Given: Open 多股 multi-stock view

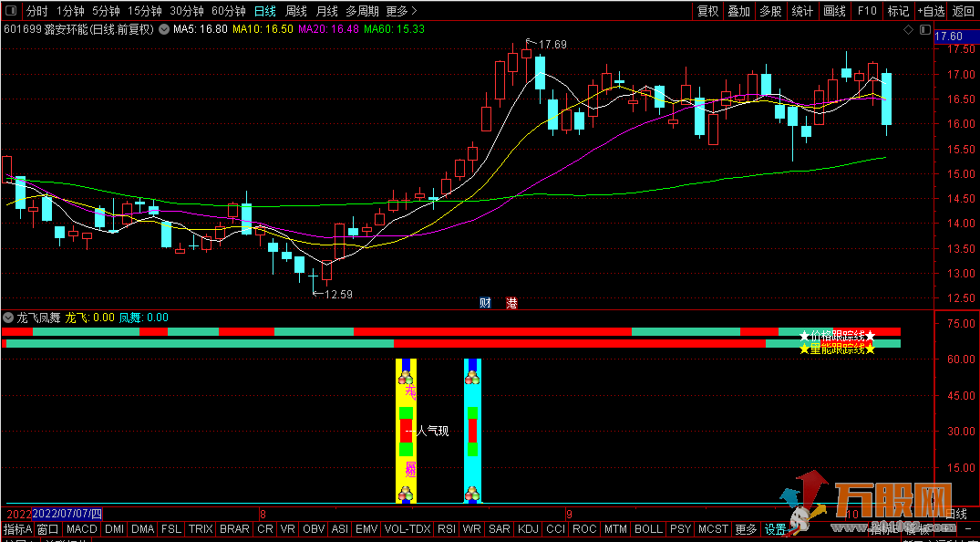Looking at the screenshot, I should coord(770,11).
